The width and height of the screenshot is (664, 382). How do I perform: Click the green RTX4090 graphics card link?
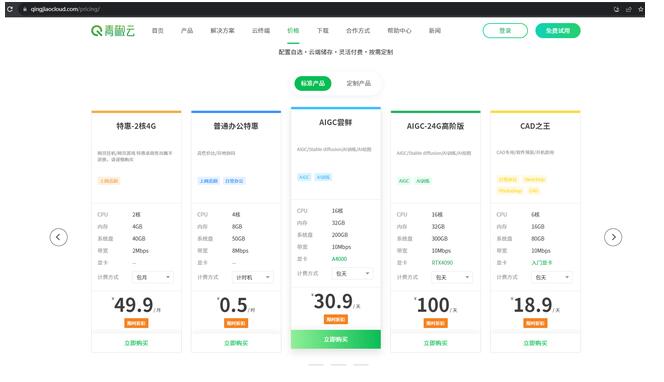[x=442, y=263]
